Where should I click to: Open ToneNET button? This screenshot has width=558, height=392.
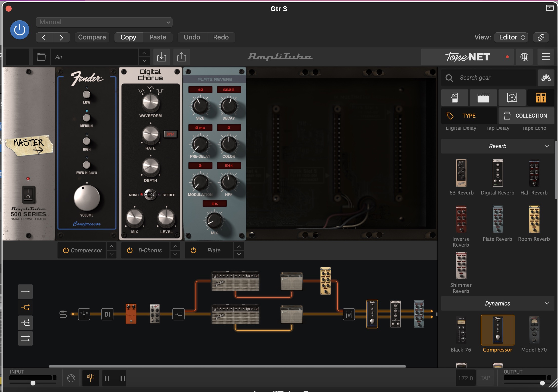[467, 57]
